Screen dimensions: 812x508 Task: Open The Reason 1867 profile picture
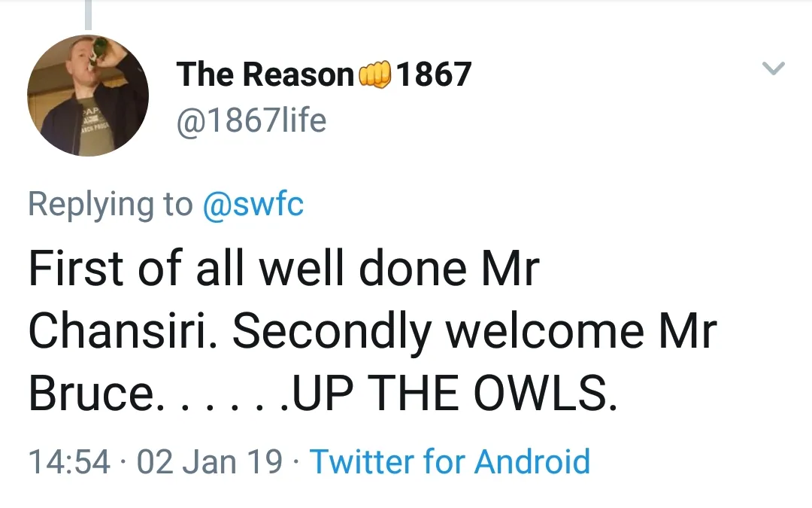point(88,96)
